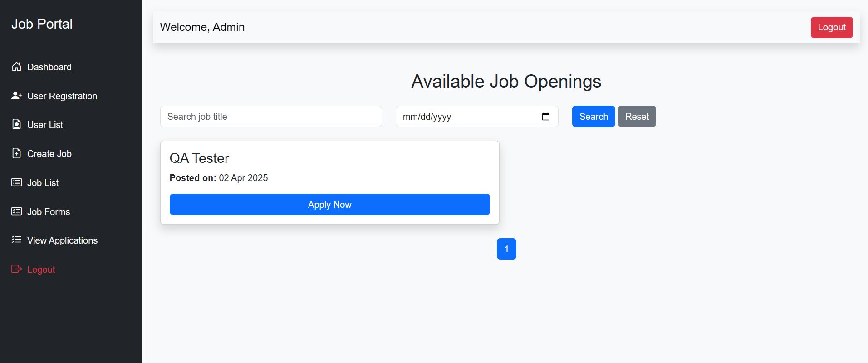This screenshot has height=363, width=868.
Task: Select page 1 in pagination
Action: 506,249
